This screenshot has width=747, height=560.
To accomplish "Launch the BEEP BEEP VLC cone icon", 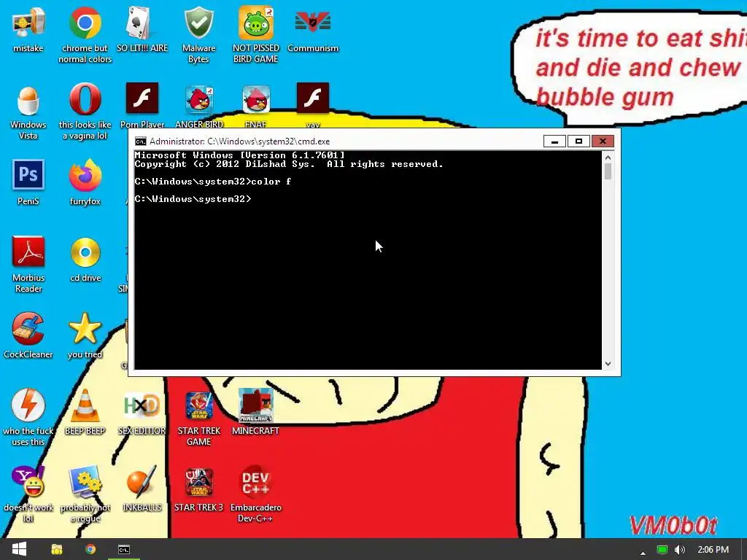I will [85, 405].
